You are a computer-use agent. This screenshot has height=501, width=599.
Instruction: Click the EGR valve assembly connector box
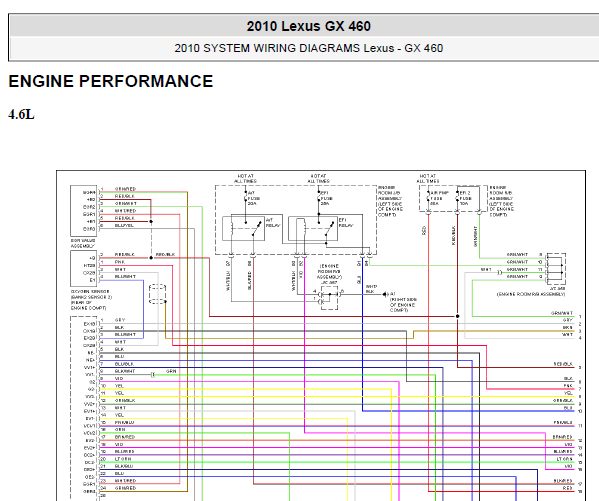point(83,211)
